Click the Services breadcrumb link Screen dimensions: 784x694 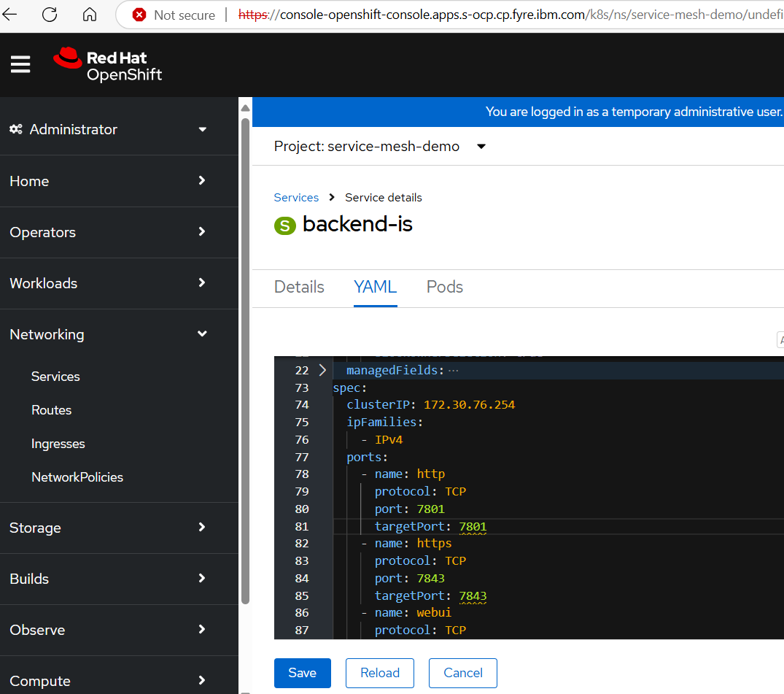[x=296, y=198]
